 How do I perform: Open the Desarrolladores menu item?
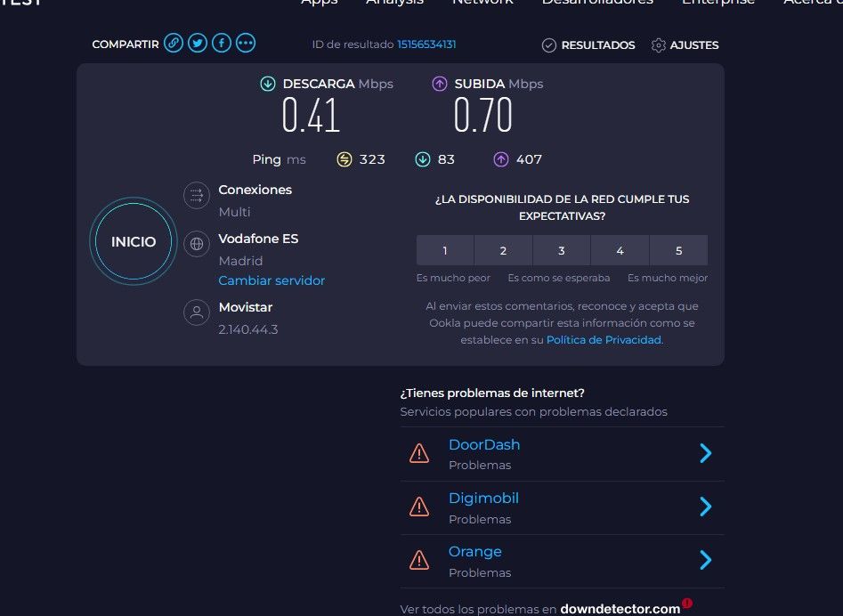(597, 3)
